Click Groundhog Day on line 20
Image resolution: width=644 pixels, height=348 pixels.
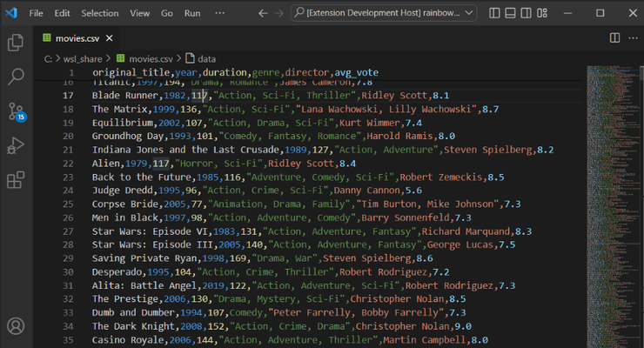[128, 137]
